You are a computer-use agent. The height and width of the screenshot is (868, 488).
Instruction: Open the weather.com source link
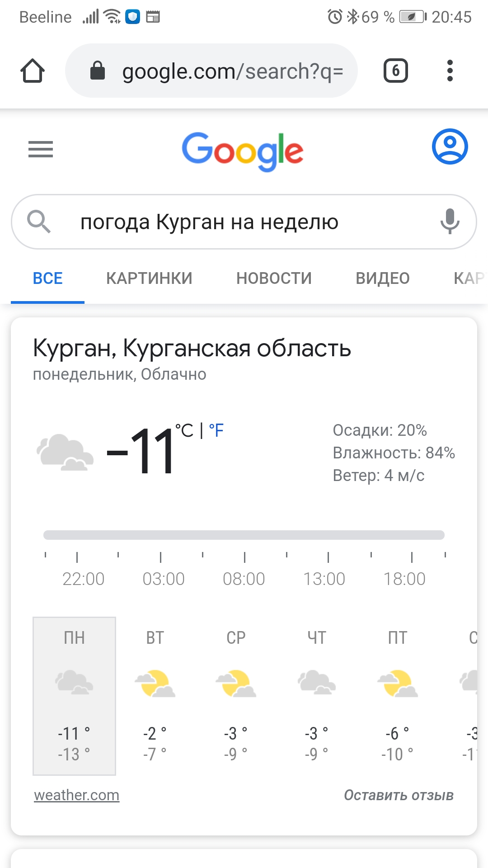point(77,795)
